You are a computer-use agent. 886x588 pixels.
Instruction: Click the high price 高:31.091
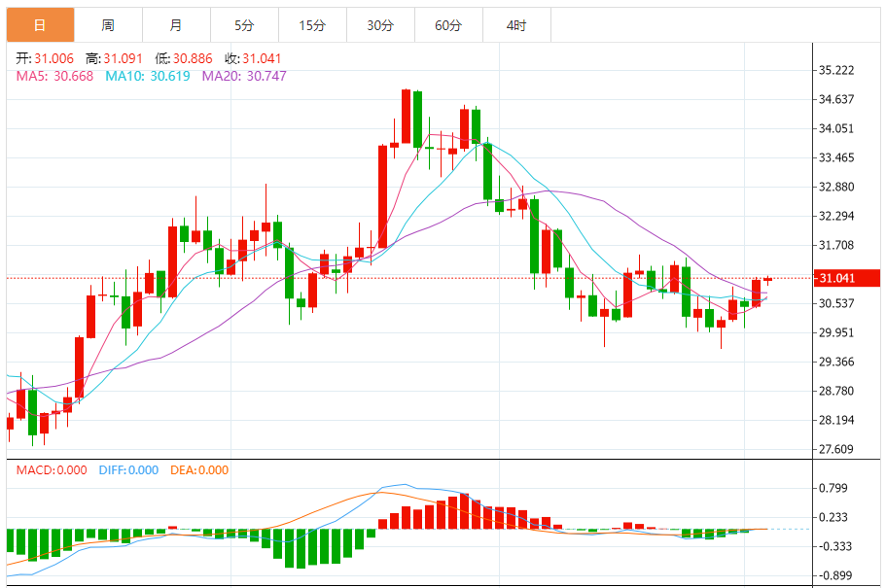coord(114,58)
